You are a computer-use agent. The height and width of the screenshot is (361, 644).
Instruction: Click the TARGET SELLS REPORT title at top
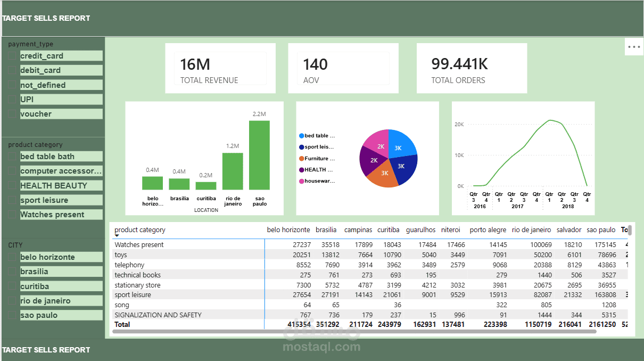pyautogui.click(x=46, y=18)
